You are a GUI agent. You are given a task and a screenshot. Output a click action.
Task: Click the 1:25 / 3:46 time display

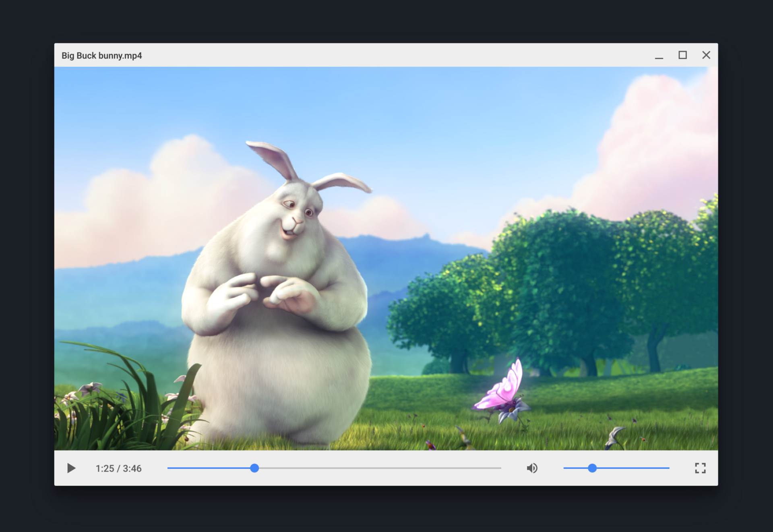[118, 468]
